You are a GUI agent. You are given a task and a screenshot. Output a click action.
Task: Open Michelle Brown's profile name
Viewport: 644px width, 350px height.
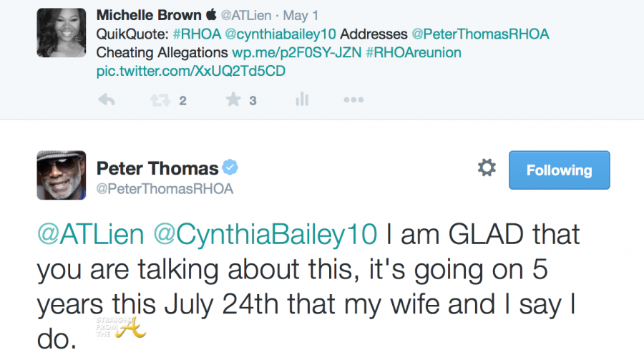point(149,14)
